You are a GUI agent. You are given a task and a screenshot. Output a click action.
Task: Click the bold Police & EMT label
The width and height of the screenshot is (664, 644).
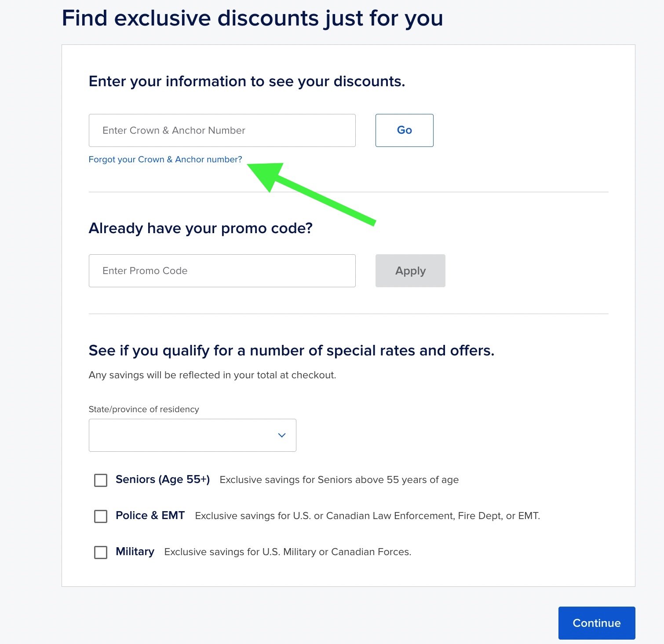150,515
